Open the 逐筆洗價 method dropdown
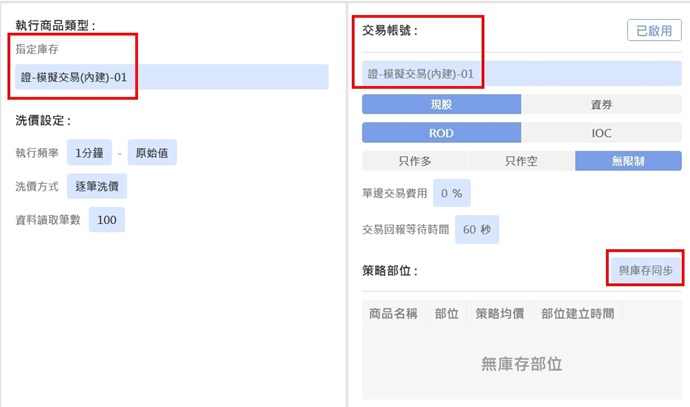This screenshot has width=690, height=407. pyautogui.click(x=96, y=186)
